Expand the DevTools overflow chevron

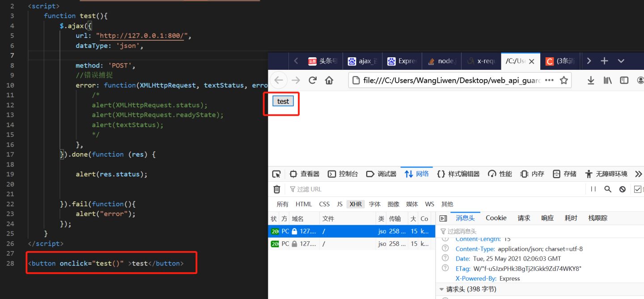click(639, 174)
